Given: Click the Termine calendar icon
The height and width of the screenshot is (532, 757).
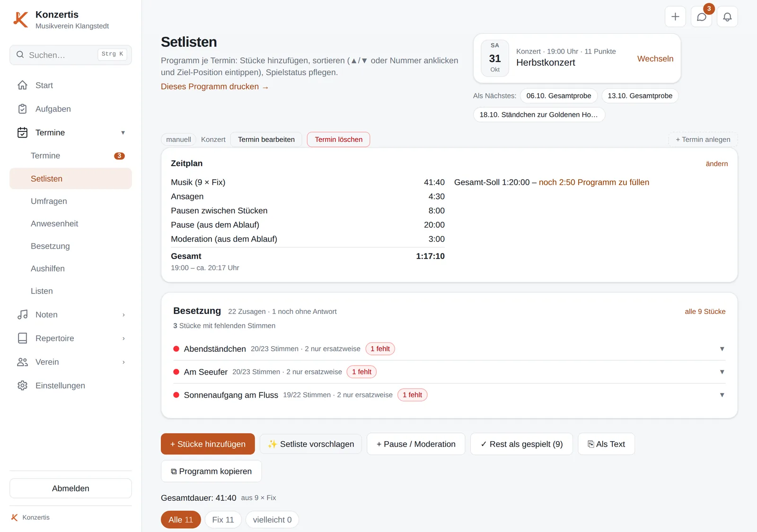Looking at the screenshot, I should coord(22,132).
